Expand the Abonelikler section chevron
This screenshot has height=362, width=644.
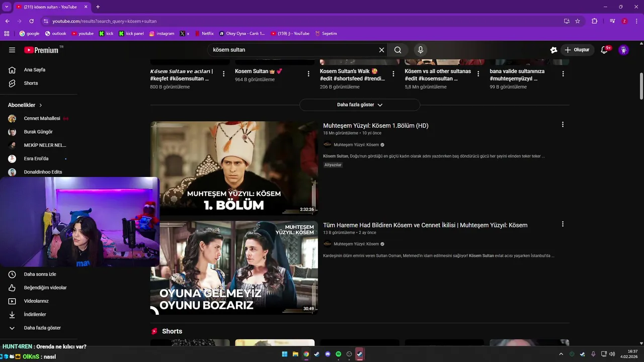(41, 105)
